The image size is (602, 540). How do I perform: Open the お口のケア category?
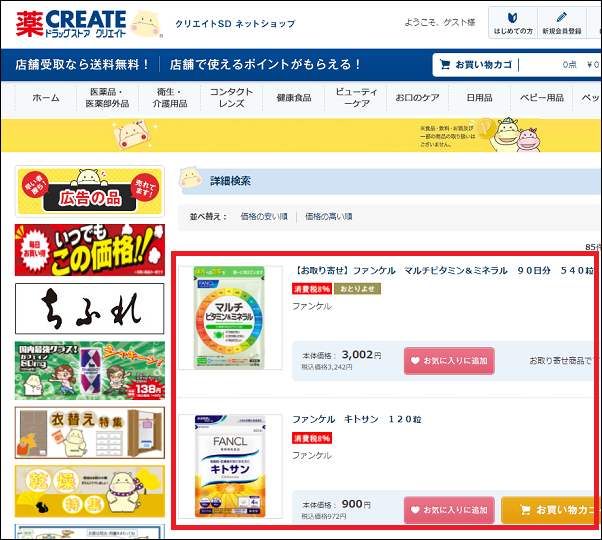pyautogui.click(x=418, y=98)
